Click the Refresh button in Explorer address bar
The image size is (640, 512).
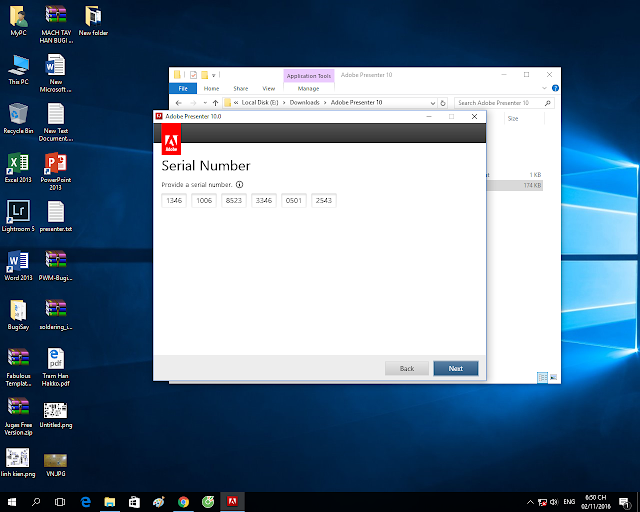point(443,103)
